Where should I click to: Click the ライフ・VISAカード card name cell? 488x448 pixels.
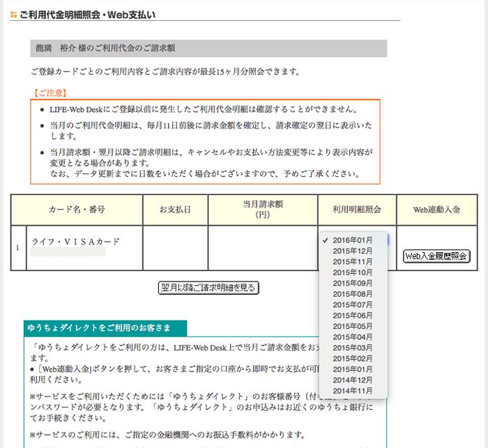pos(75,242)
